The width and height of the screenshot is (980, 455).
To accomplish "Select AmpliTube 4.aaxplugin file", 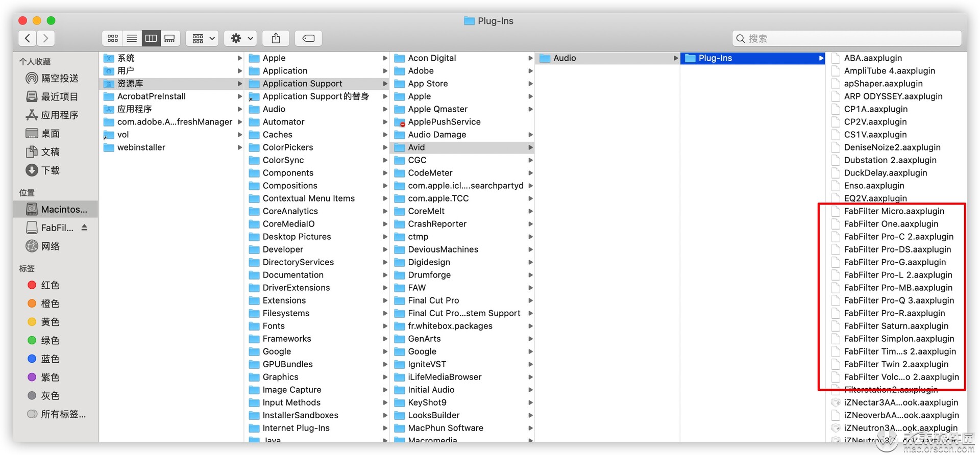I will tap(896, 71).
